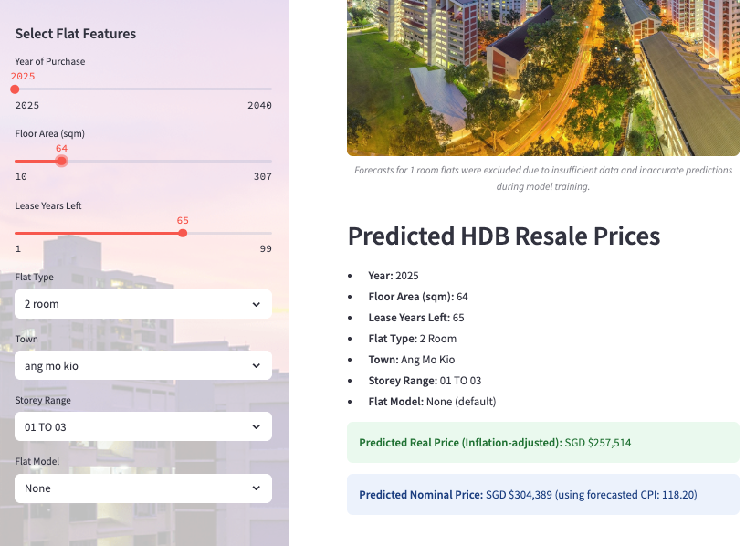Image resolution: width=756 pixels, height=546 pixels.
Task: Click the chevron arrow in Flat Model dropdown
Action: pos(256,488)
